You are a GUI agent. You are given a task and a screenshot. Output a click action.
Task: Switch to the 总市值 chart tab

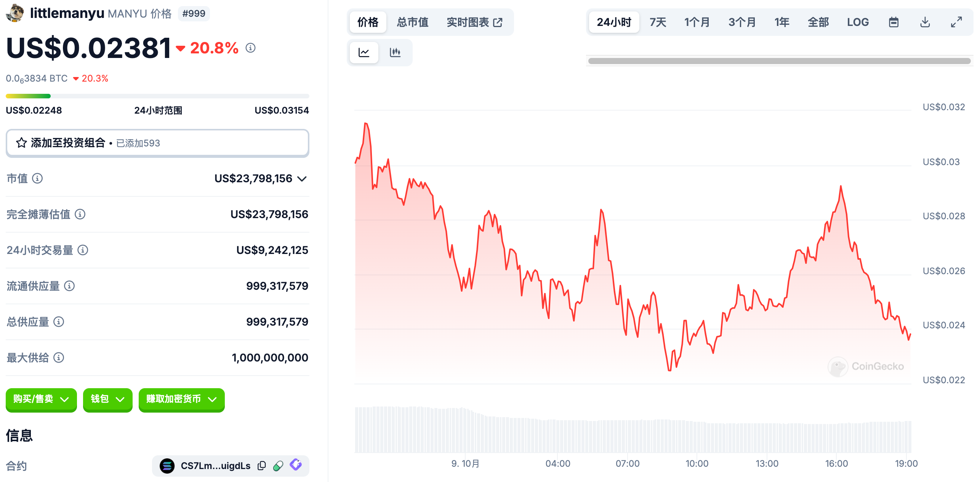(x=412, y=22)
